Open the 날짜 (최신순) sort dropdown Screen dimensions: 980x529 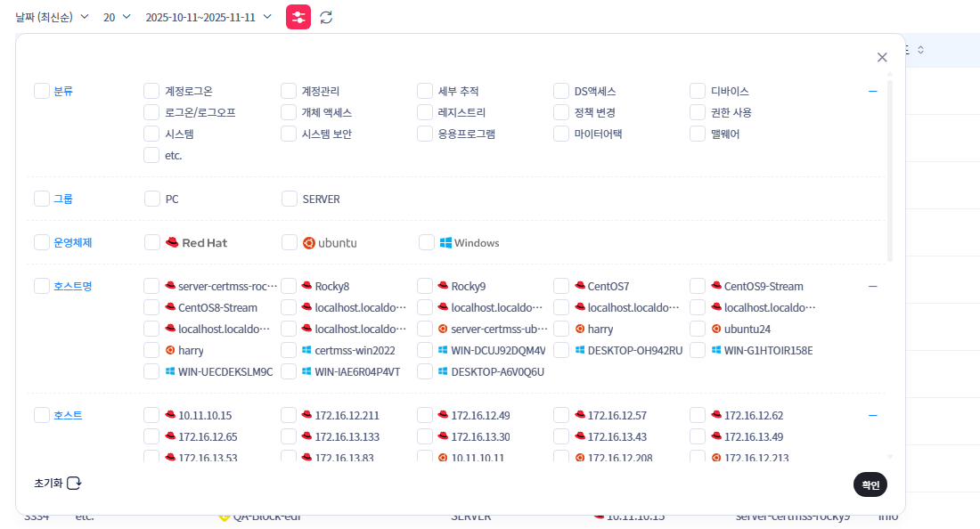52,17
